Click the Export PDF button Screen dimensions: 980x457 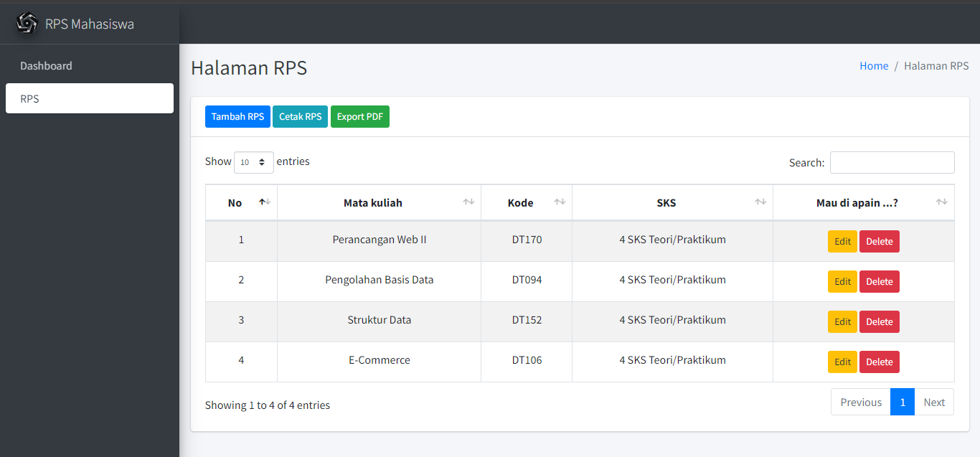(x=360, y=117)
